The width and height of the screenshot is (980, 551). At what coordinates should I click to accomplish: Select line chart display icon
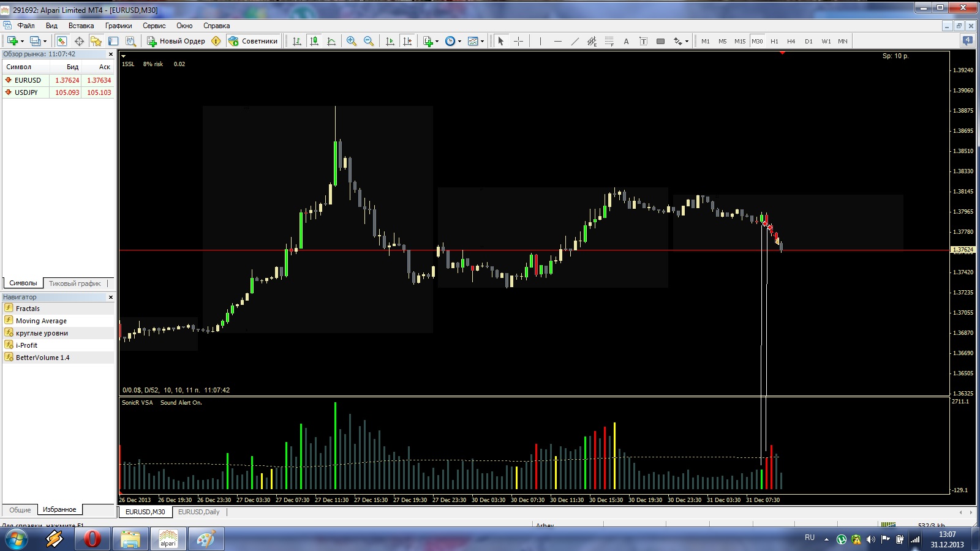click(x=331, y=41)
